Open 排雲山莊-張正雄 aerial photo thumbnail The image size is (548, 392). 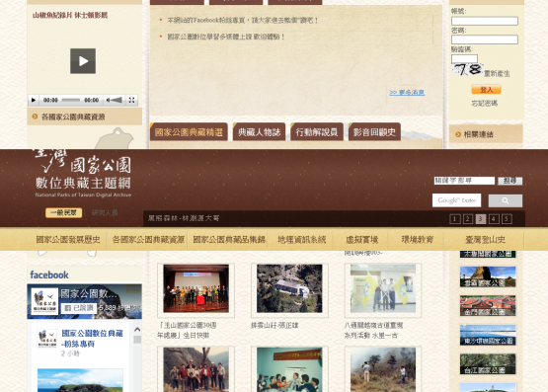[x=289, y=288]
